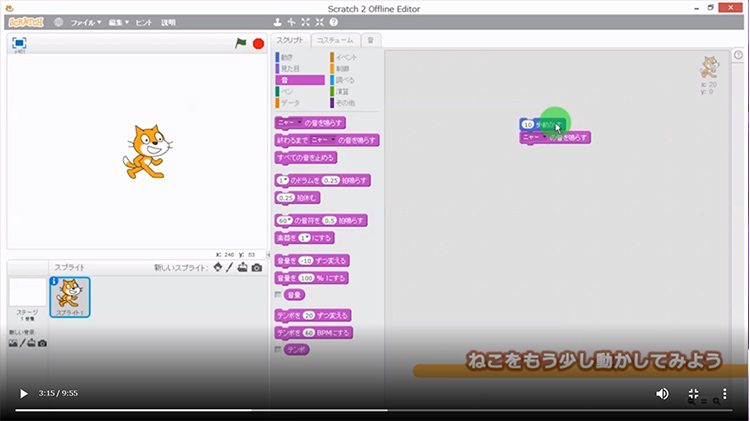Play the video
The height and width of the screenshot is (421, 750).
[x=23, y=393]
